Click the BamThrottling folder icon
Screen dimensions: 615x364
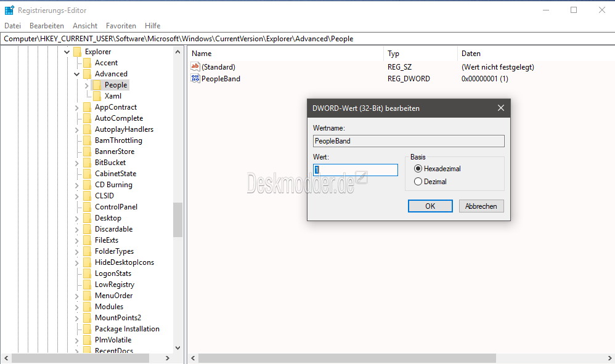pyautogui.click(x=87, y=140)
